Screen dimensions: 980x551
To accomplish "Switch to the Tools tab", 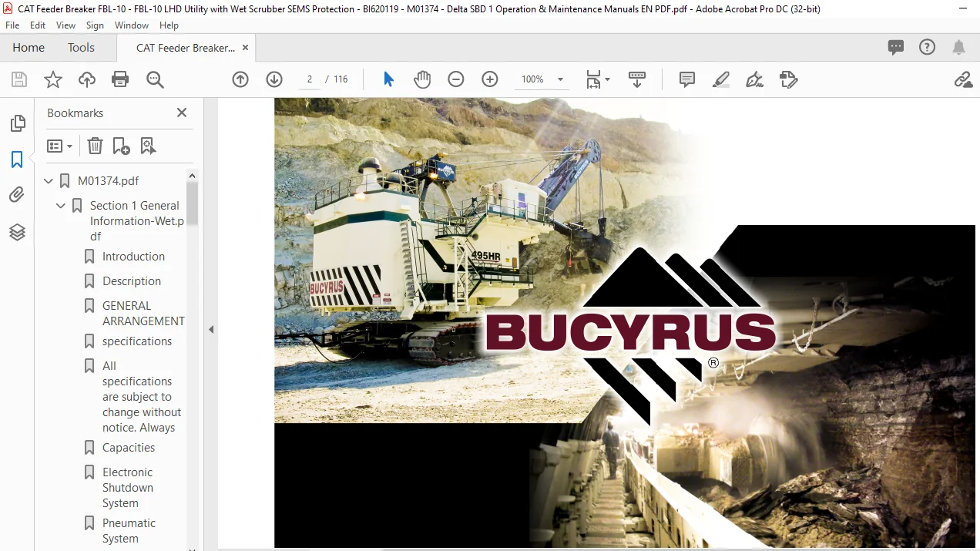I will 81,48.
